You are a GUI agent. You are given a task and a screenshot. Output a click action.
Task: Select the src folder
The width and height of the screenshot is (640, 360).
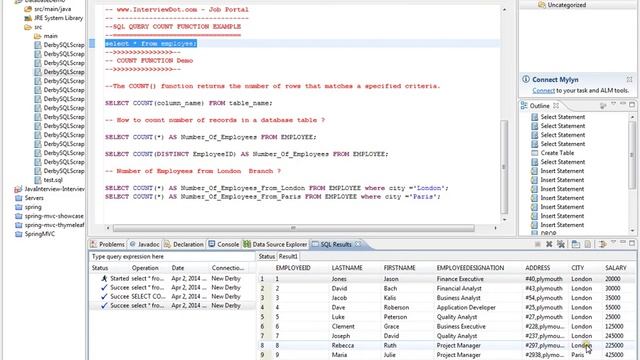pyautogui.click(x=38, y=27)
